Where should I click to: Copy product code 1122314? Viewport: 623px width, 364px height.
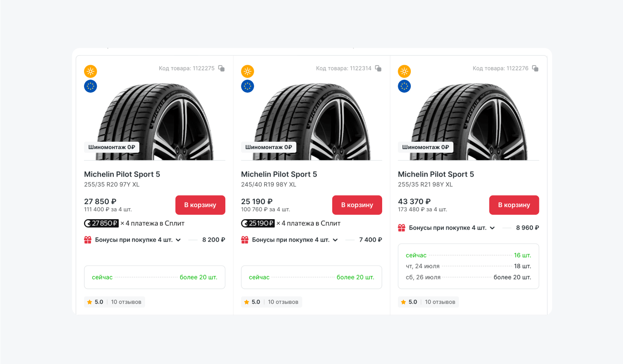(378, 69)
